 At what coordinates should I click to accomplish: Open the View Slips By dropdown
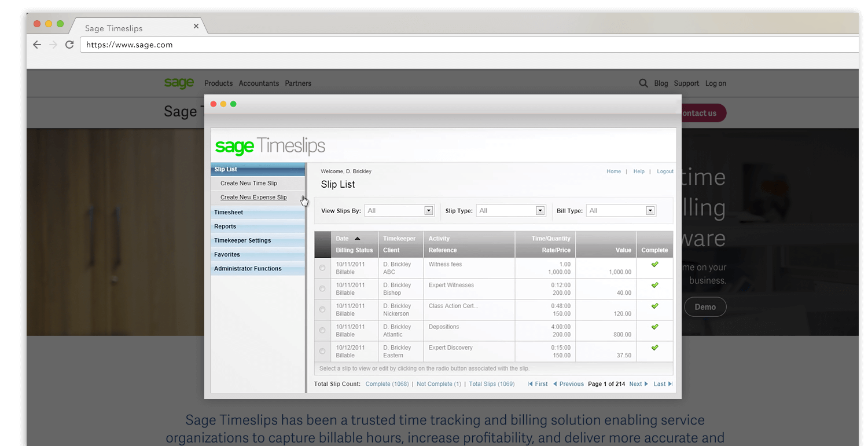point(428,210)
